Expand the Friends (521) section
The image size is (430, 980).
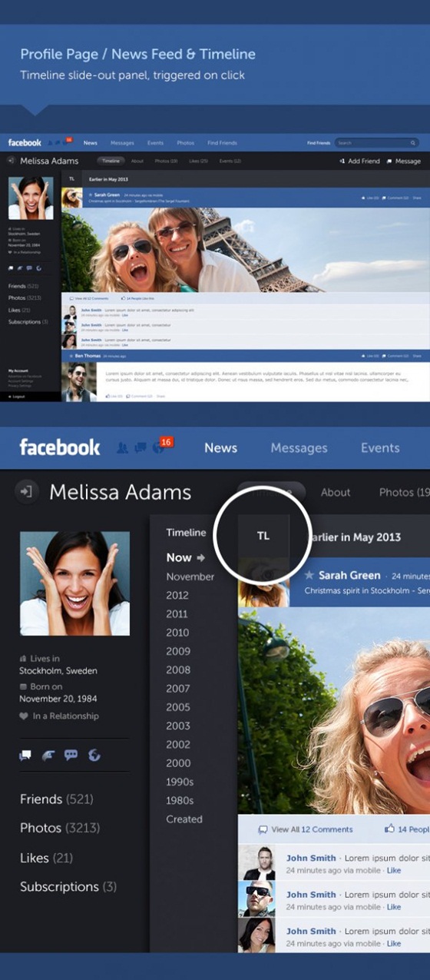point(57,799)
